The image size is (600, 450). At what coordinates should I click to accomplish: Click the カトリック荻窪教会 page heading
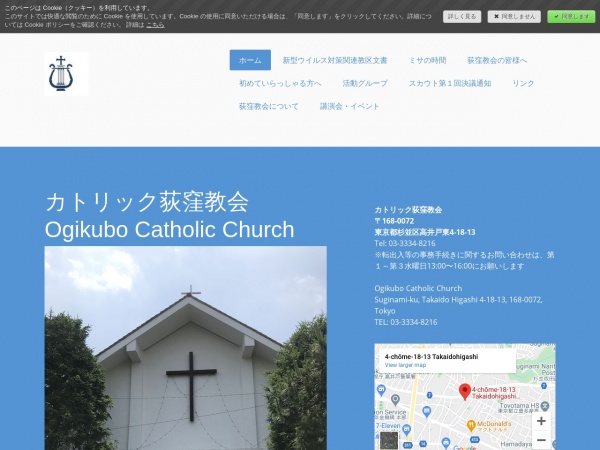click(147, 202)
